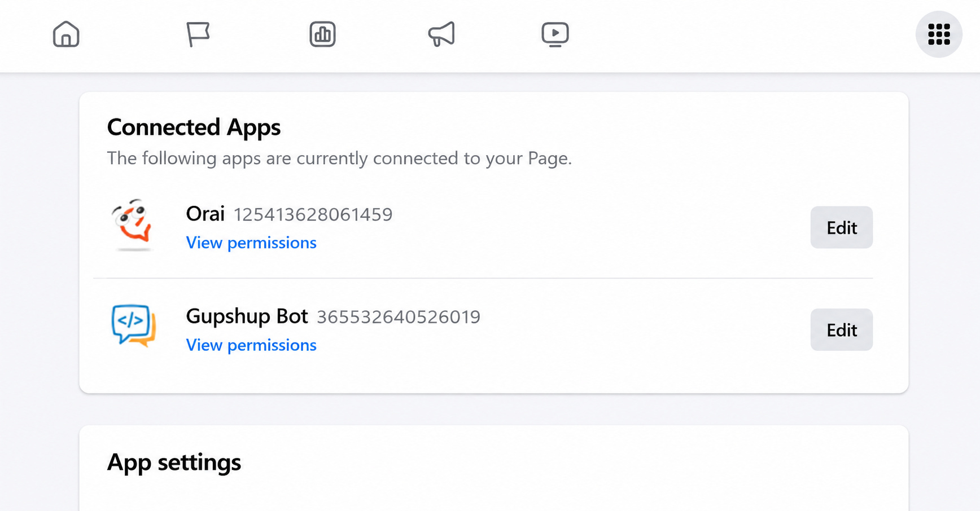Click the Connected Apps heading
This screenshot has width=980, height=511.
pyautogui.click(x=194, y=127)
